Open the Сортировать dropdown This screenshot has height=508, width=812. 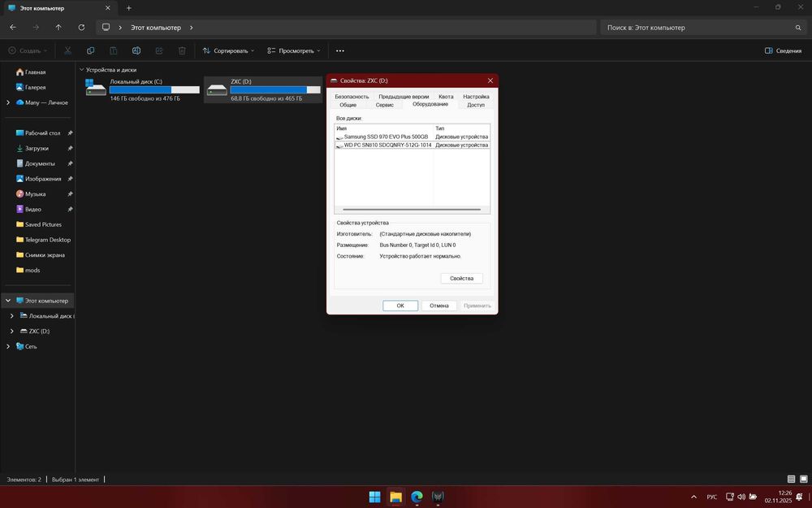[x=228, y=50]
